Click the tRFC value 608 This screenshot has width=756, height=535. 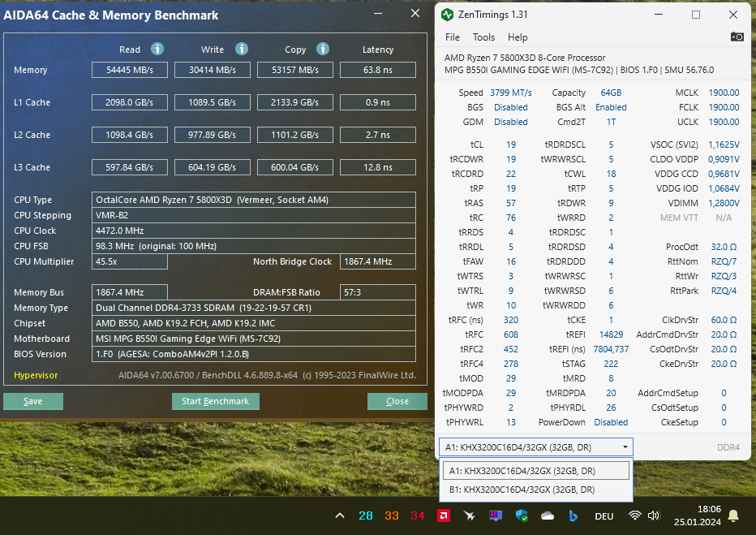coord(510,334)
